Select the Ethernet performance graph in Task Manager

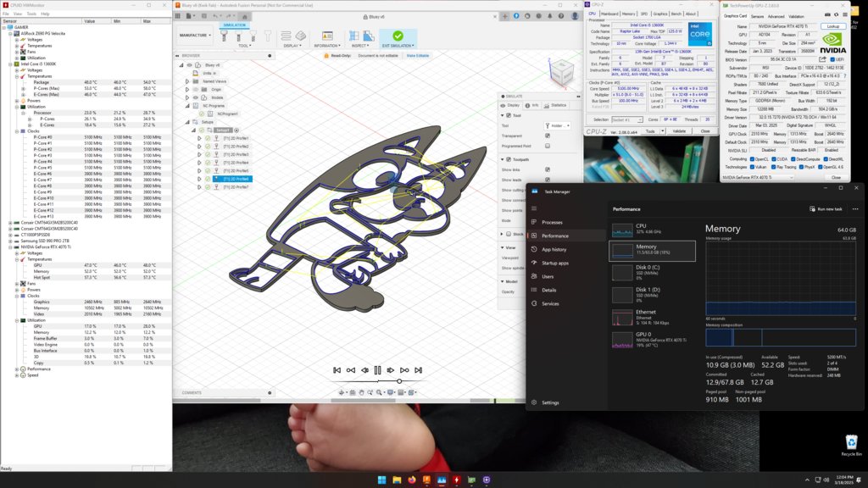[652, 317]
